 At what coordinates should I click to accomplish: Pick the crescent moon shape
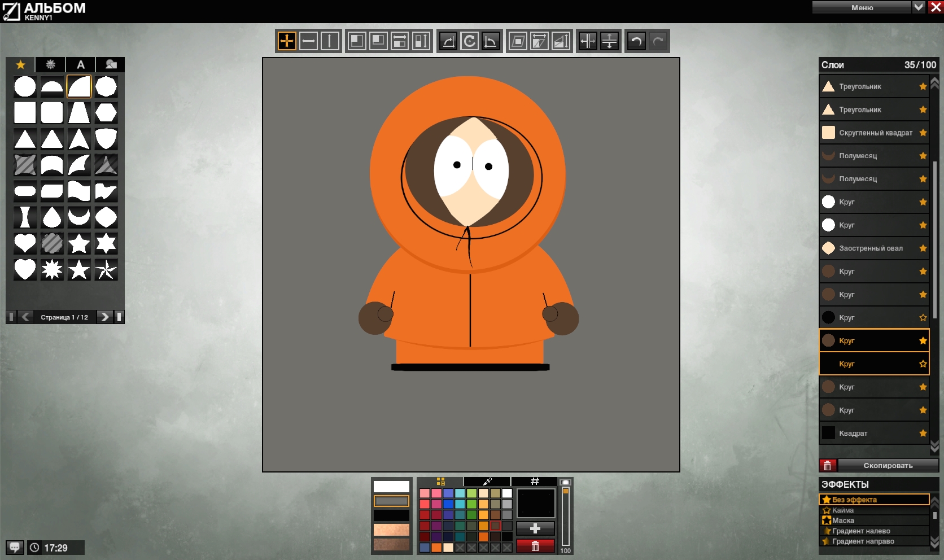pyautogui.click(x=79, y=217)
